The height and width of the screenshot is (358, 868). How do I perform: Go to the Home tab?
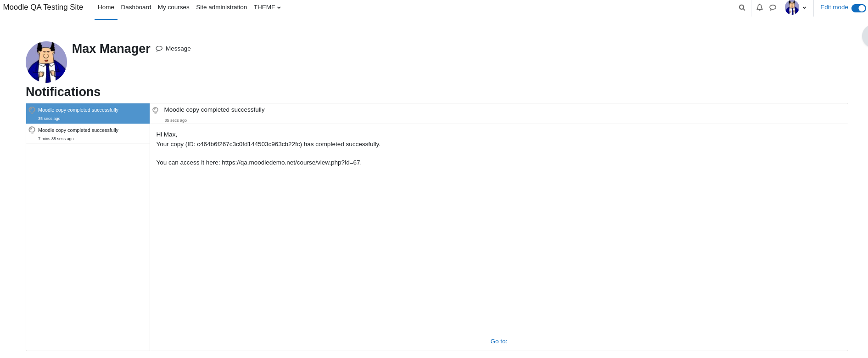pos(106,7)
